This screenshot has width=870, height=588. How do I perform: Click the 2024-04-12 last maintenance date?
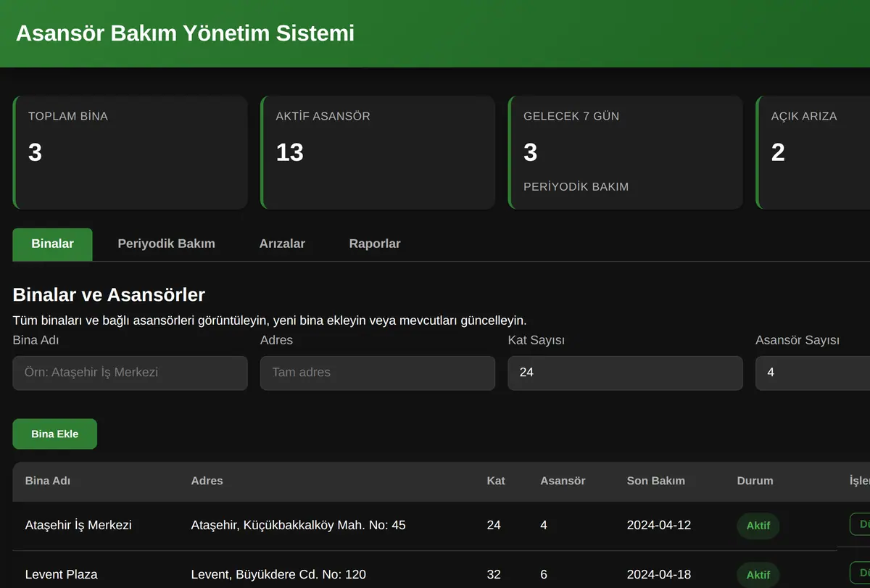pos(659,525)
